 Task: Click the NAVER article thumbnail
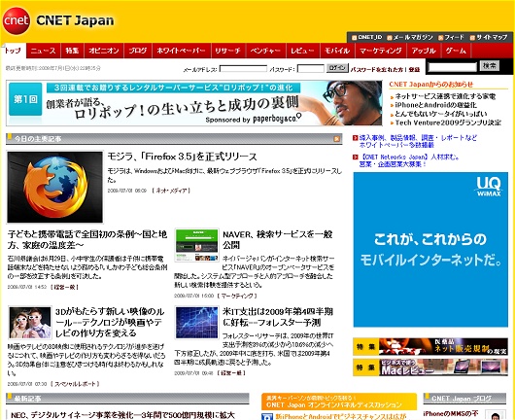(196, 246)
